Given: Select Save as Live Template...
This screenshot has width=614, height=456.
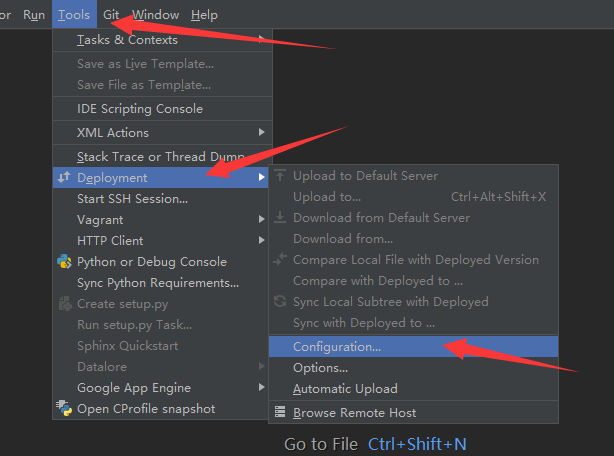Looking at the screenshot, I should point(163,64).
